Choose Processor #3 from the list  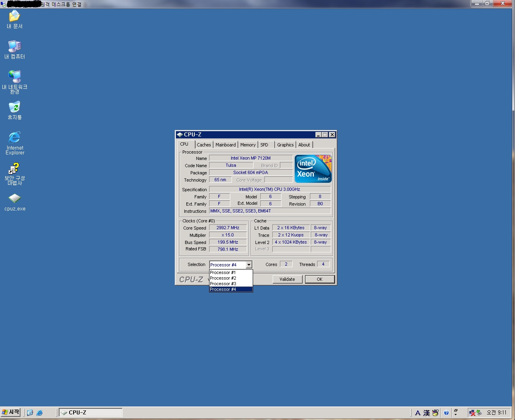coord(231,284)
